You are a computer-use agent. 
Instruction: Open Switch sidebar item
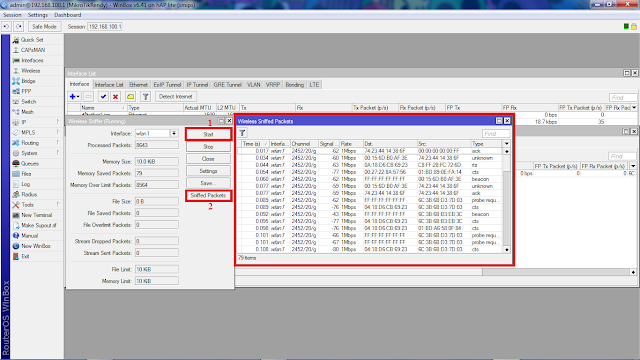[29, 102]
